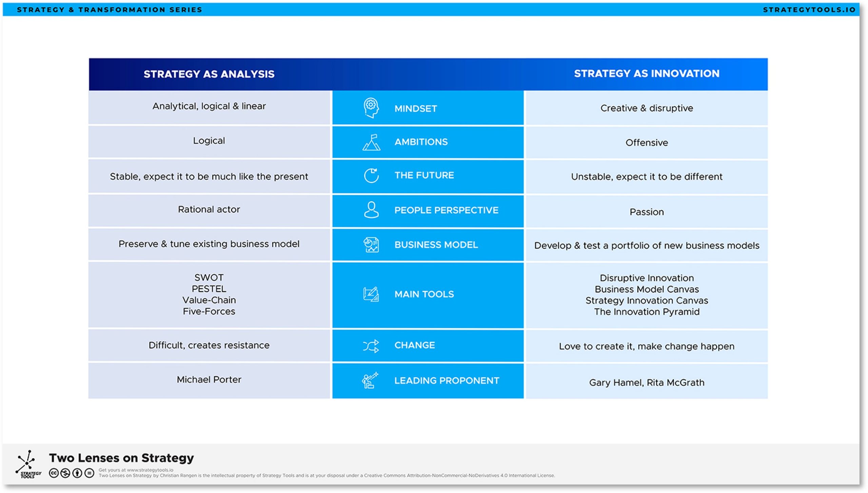Click the NonCommercial crossed-dollar license icon
This screenshot has height=493, width=868.
coord(65,473)
